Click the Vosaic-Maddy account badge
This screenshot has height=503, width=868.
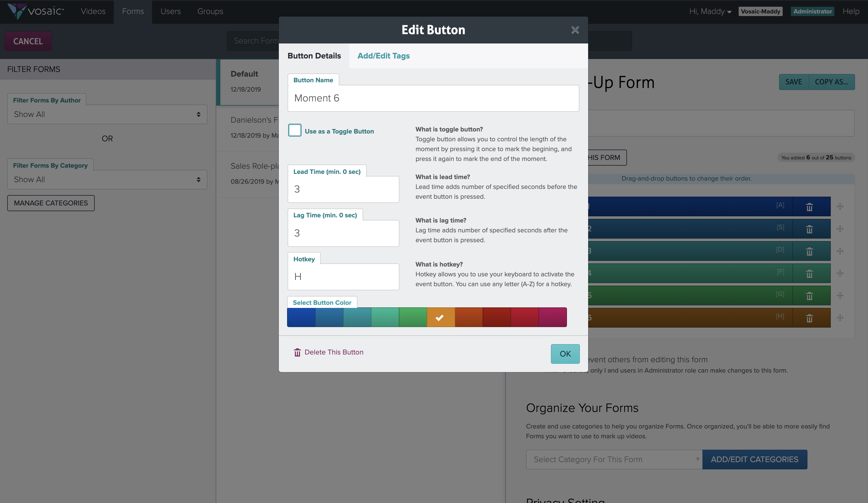coord(760,11)
